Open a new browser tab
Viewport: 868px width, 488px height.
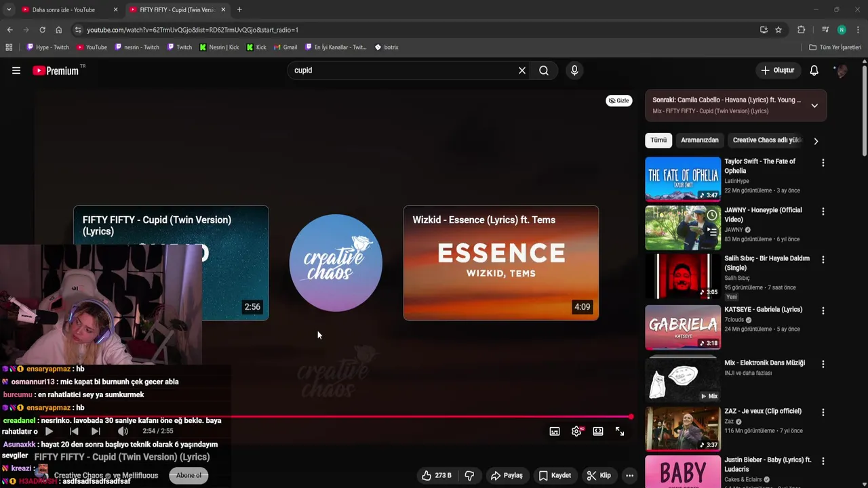239,9
